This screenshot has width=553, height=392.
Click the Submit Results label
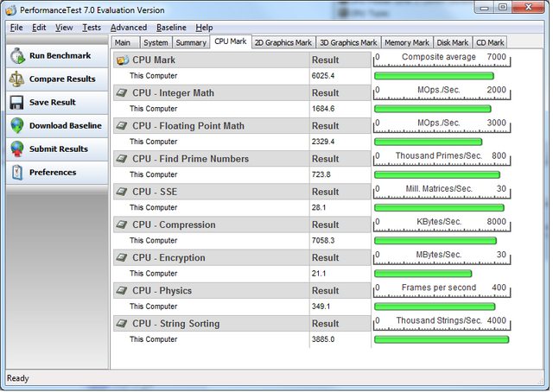(59, 149)
